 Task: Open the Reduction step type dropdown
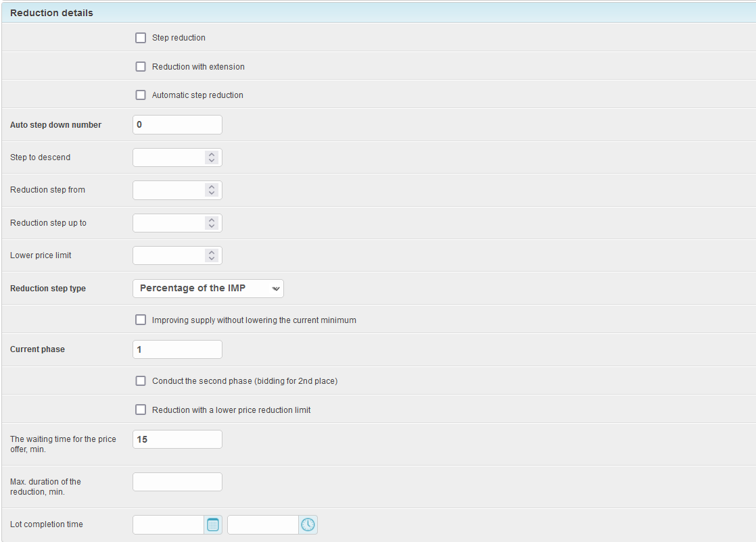tap(208, 289)
